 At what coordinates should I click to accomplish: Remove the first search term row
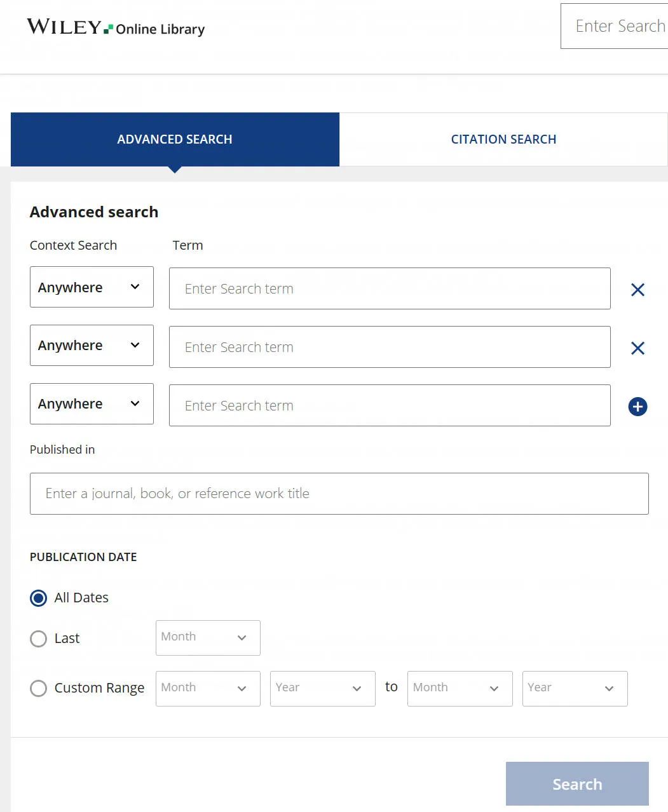637,290
